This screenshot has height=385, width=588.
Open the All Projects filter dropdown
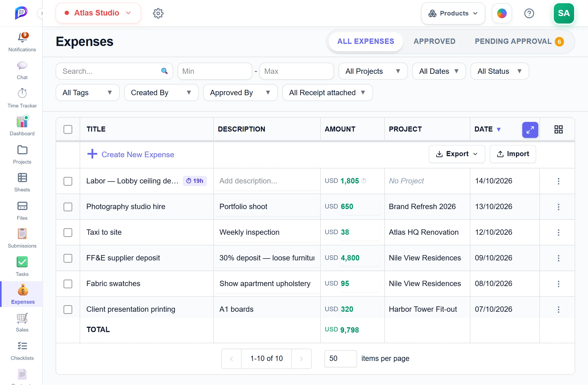[x=373, y=71]
